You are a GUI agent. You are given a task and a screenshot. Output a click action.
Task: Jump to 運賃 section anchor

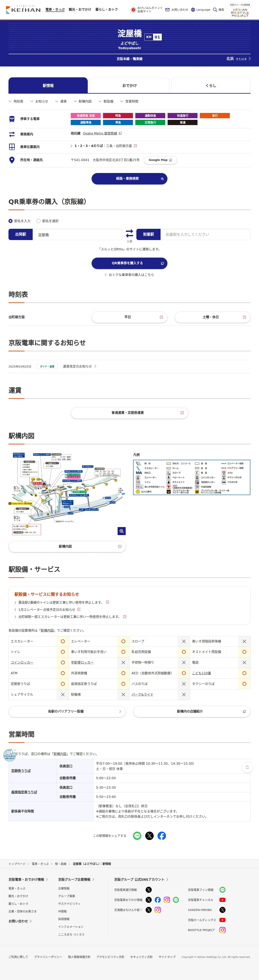pyautogui.click(x=61, y=101)
